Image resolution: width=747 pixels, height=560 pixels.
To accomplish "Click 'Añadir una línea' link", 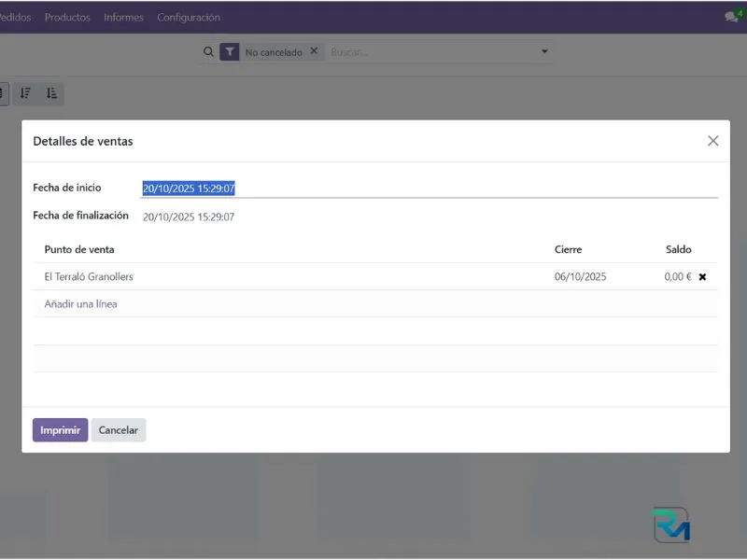I will point(80,304).
